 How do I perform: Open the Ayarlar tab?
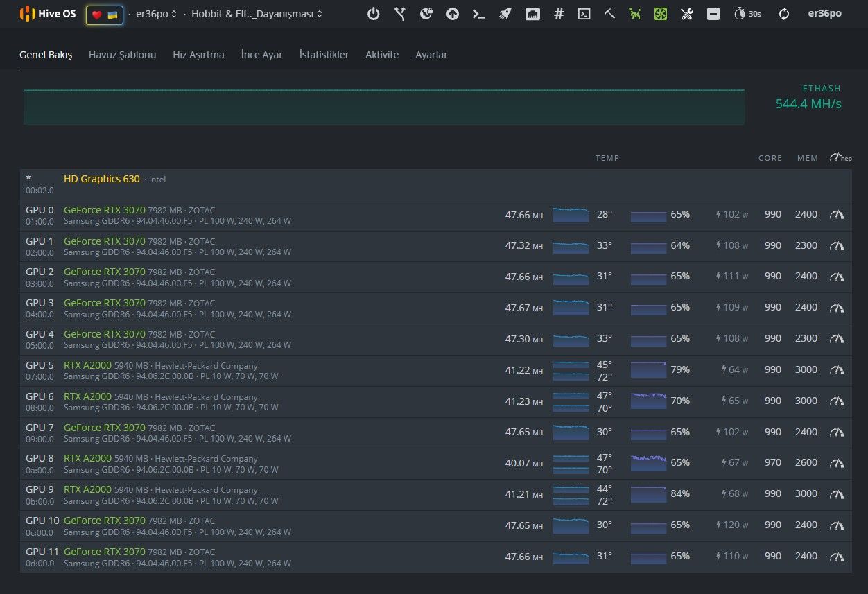pyautogui.click(x=431, y=55)
